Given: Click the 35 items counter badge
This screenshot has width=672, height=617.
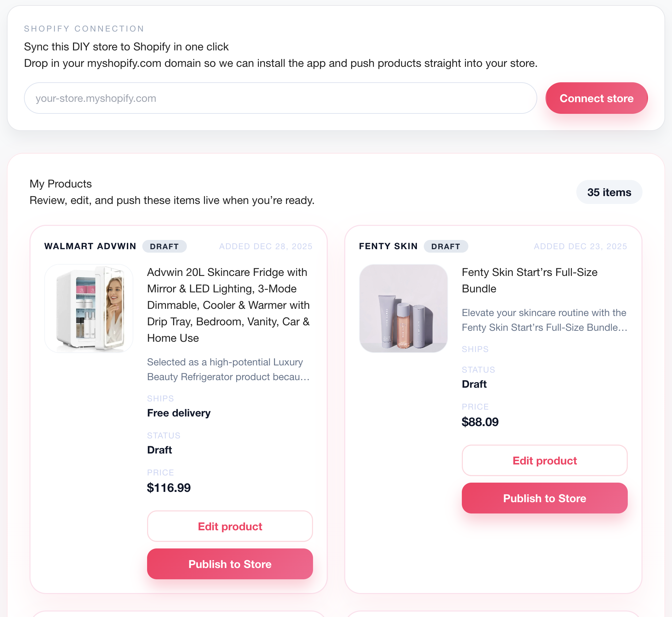Looking at the screenshot, I should [609, 192].
